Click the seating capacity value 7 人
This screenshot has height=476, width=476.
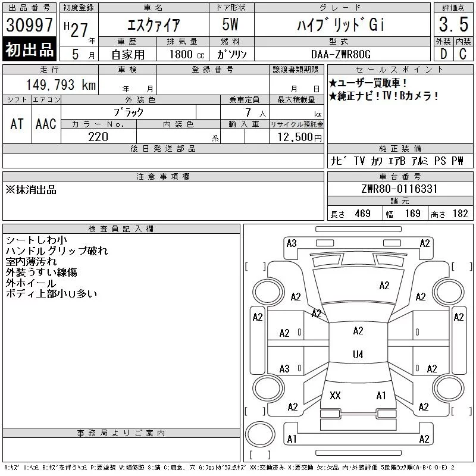pos(256,113)
